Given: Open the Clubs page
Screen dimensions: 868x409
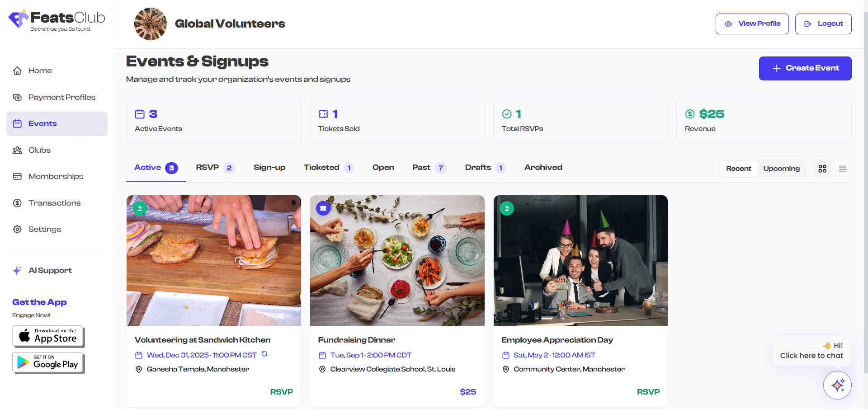Looking at the screenshot, I should (57, 150).
